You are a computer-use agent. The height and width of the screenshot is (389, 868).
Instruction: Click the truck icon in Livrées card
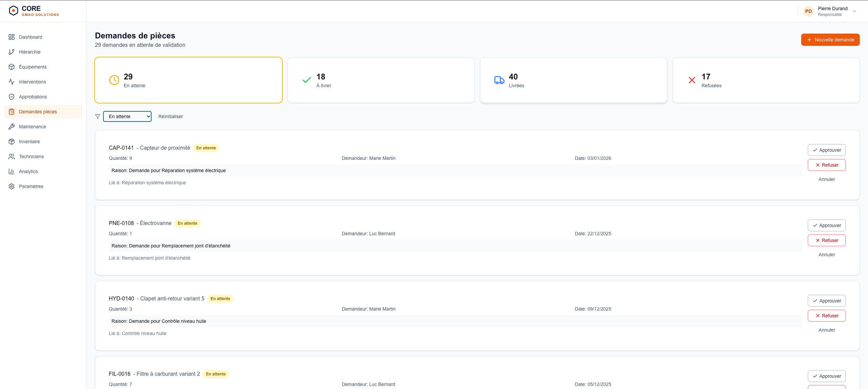[499, 80]
